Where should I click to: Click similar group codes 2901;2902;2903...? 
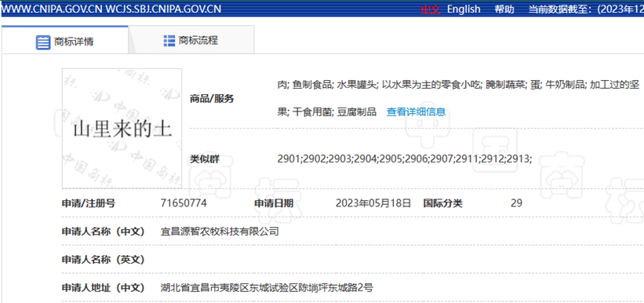click(x=405, y=159)
